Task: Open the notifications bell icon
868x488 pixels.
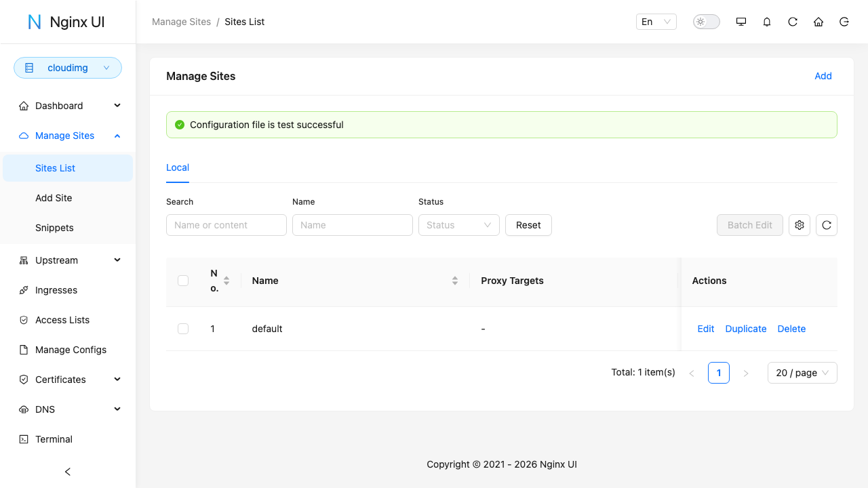Action: point(767,22)
